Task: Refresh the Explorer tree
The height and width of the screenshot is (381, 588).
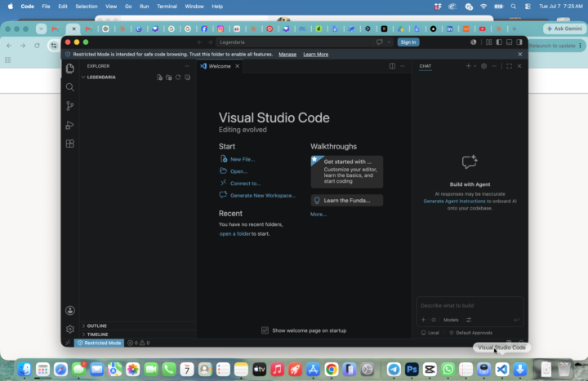Action: (x=178, y=78)
